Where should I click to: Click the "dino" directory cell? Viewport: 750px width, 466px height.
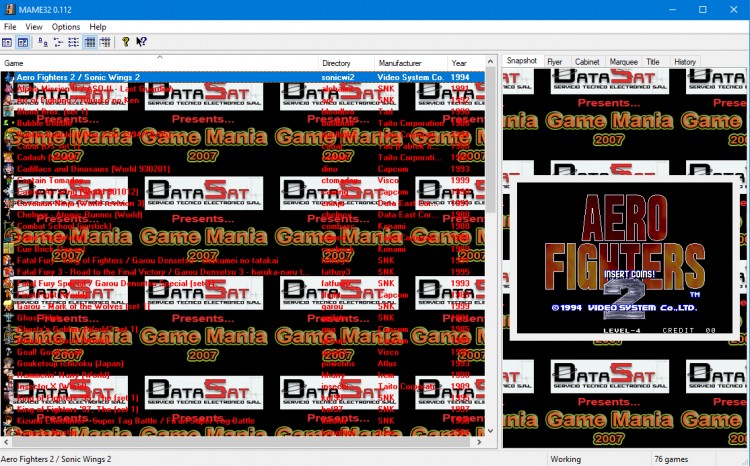click(330, 169)
